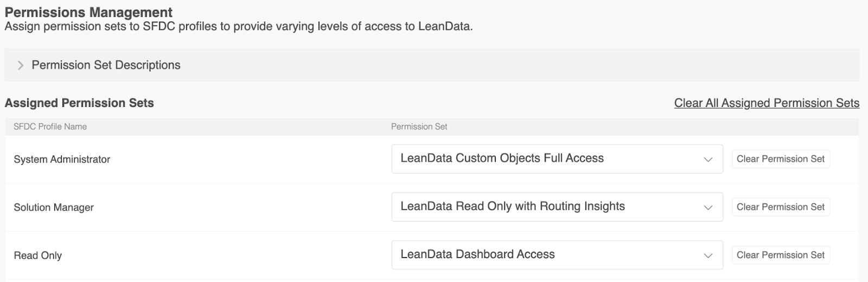Click the Assign permission sets description text
Viewport: 868px width, 282px height.
tap(239, 26)
